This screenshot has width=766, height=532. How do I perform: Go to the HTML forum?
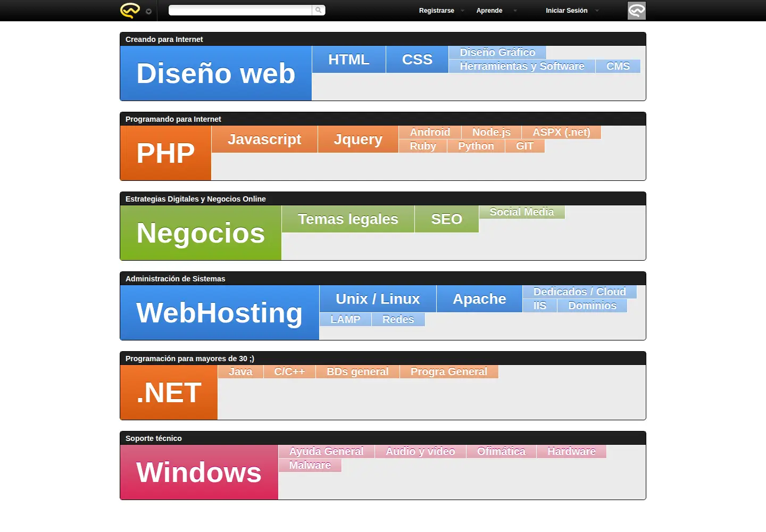click(x=349, y=60)
